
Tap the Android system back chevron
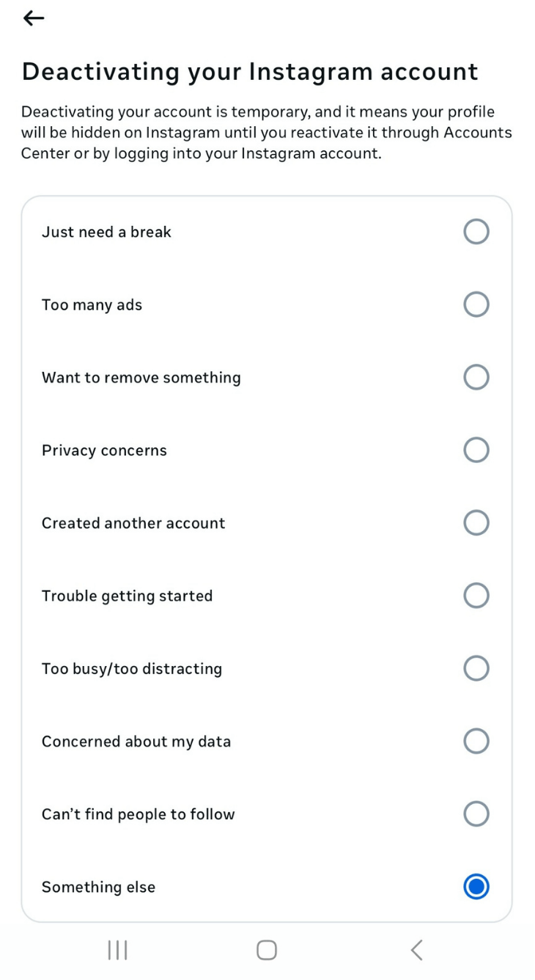(416, 950)
